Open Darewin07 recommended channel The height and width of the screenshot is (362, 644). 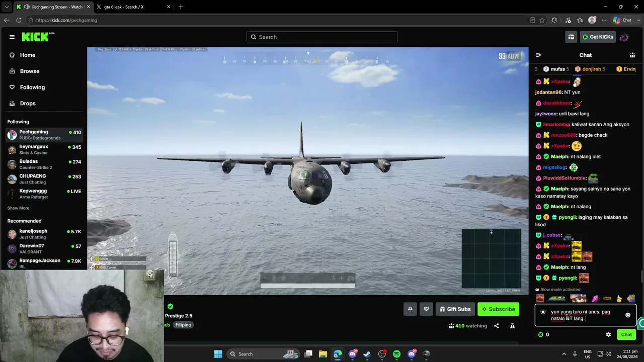point(44,248)
